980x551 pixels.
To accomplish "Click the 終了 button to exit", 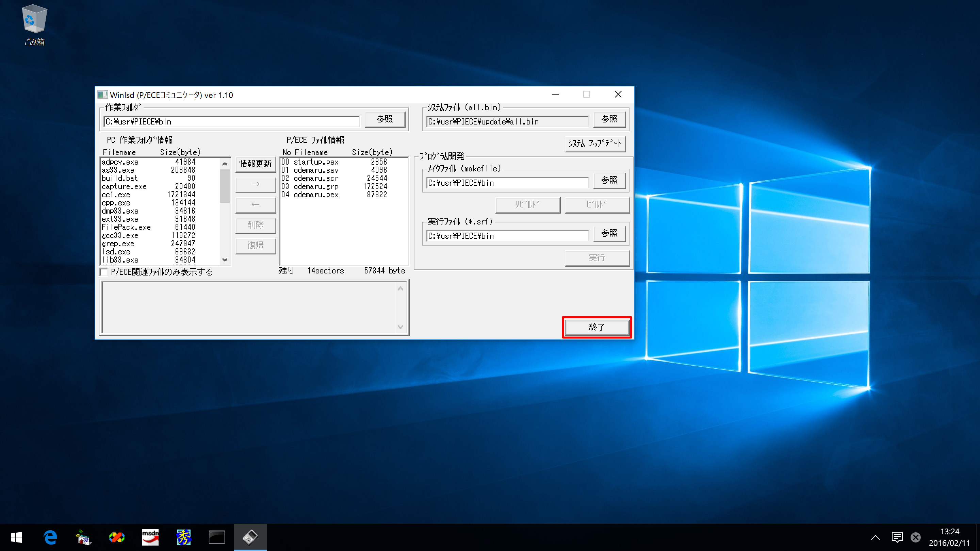I will point(597,328).
